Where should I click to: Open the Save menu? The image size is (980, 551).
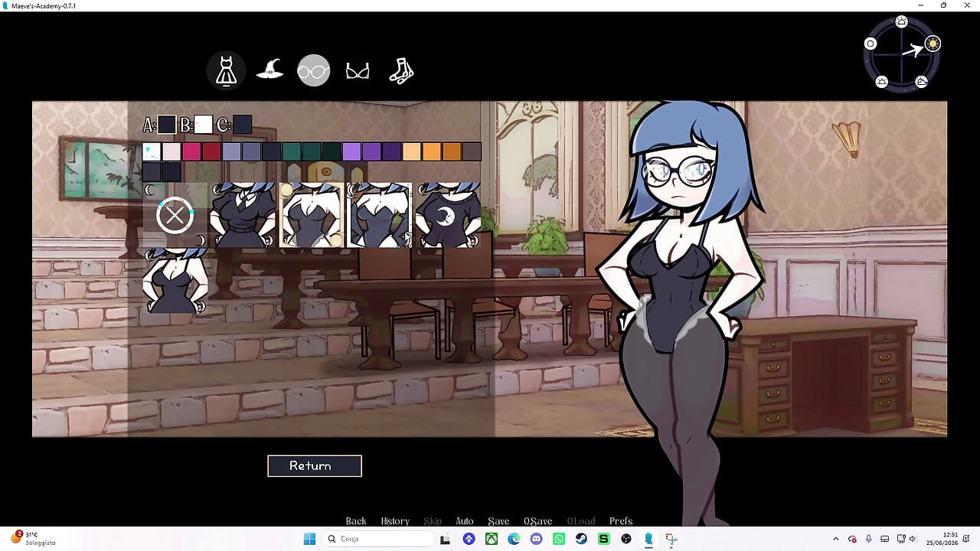[x=498, y=521]
